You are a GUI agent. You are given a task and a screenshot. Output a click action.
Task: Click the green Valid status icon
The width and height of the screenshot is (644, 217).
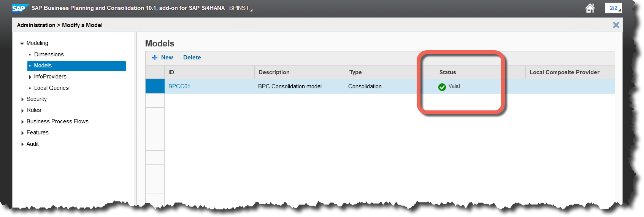pos(442,87)
